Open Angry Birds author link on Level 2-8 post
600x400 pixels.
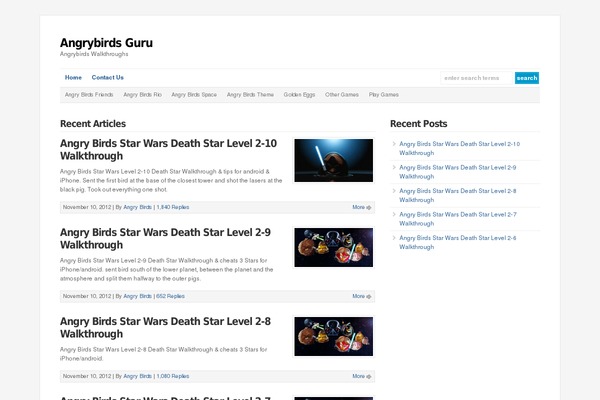click(x=137, y=376)
